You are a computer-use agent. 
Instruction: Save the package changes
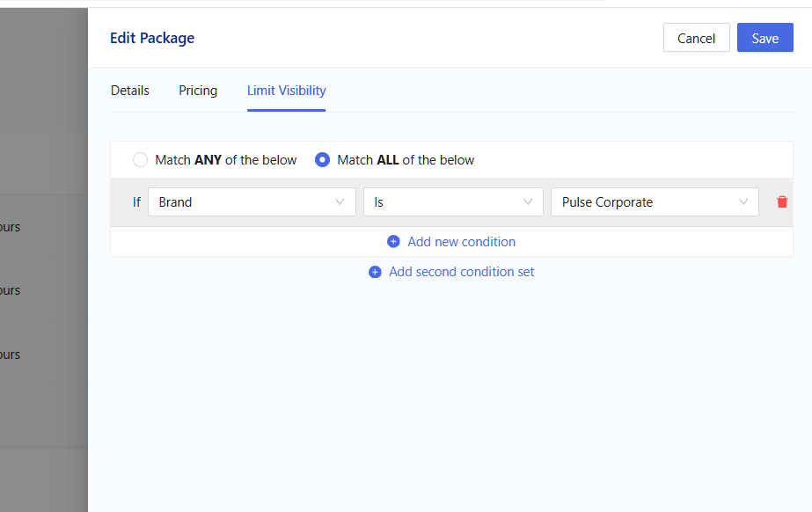[764, 38]
